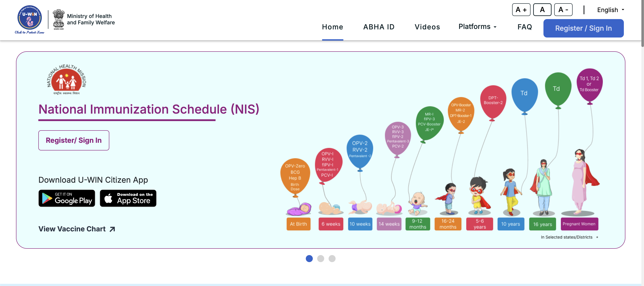Click the blue Register / Sign In button
This screenshot has width=644, height=286.
tap(583, 28)
